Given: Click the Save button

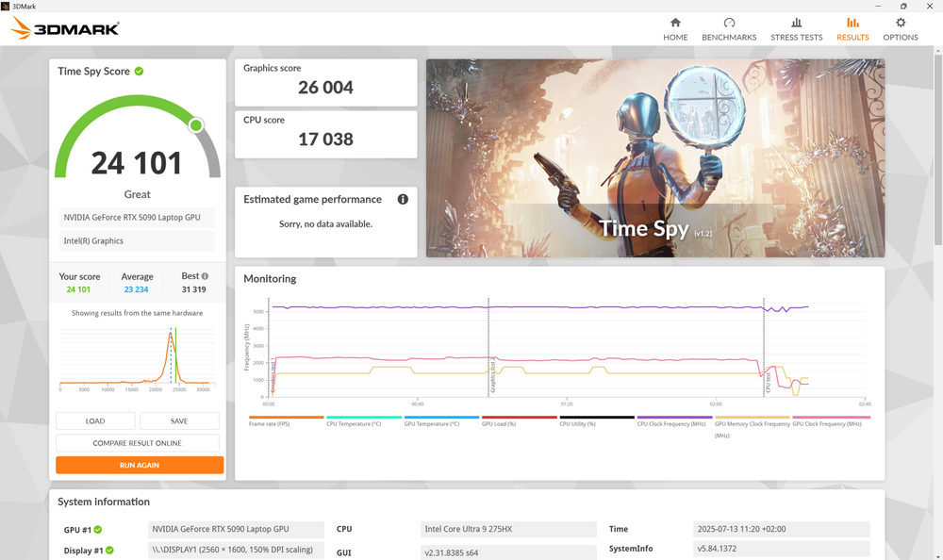Looking at the screenshot, I should [179, 421].
